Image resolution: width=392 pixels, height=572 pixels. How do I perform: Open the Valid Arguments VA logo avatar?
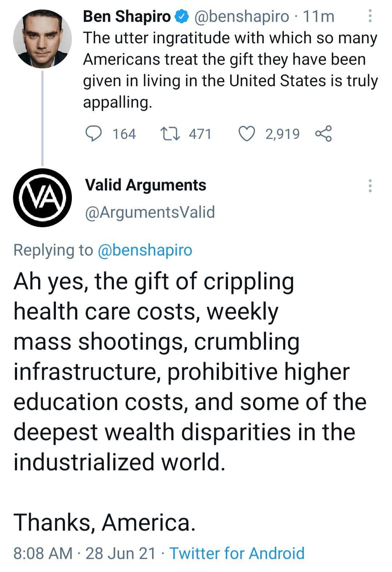(x=42, y=198)
